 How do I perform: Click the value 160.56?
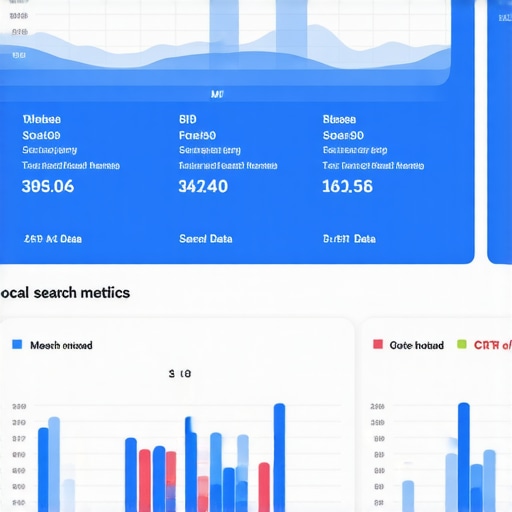coord(347,186)
